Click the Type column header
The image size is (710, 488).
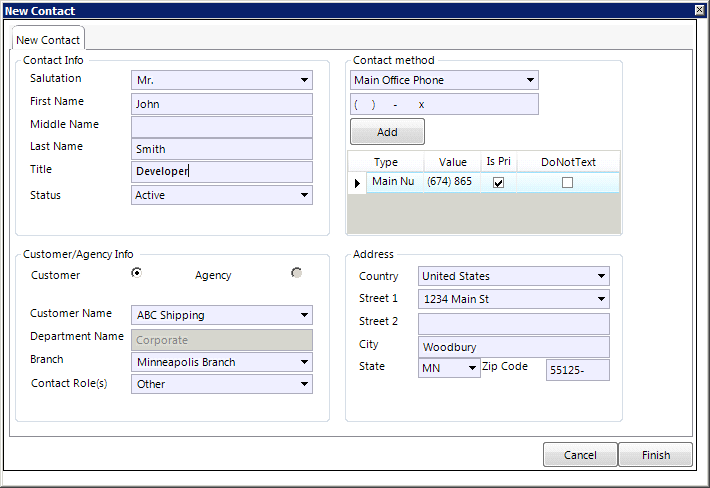386,162
